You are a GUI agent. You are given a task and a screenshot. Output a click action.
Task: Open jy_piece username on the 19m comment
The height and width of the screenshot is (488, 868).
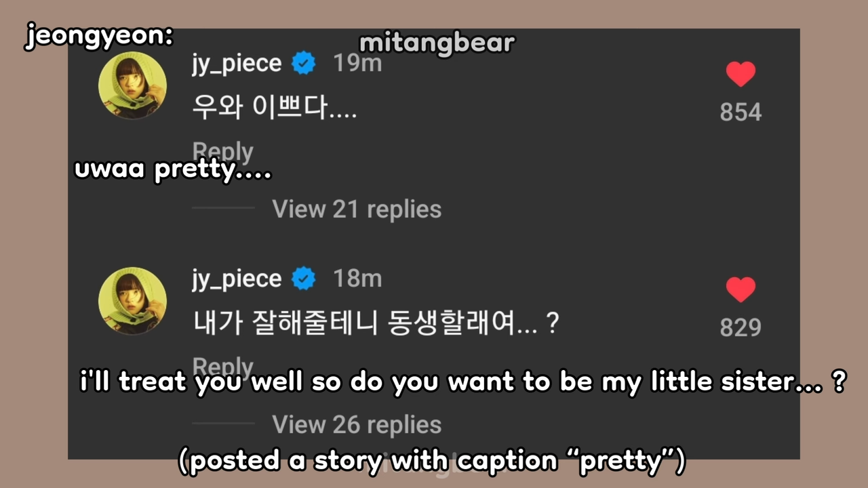236,64
